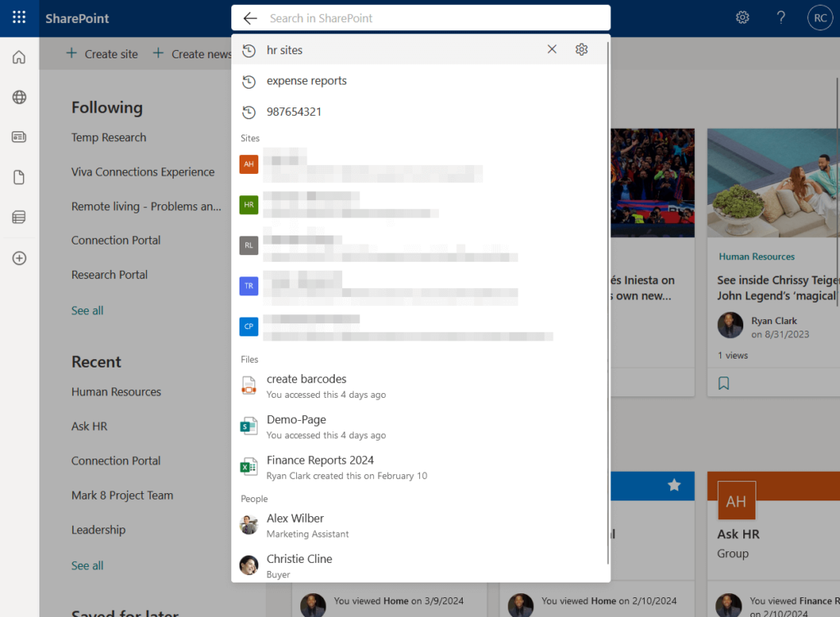Image resolution: width=840 pixels, height=617 pixels.
Task: Toggle the star on blue site card
Action: pyautogui.click(x=674, y=485)
